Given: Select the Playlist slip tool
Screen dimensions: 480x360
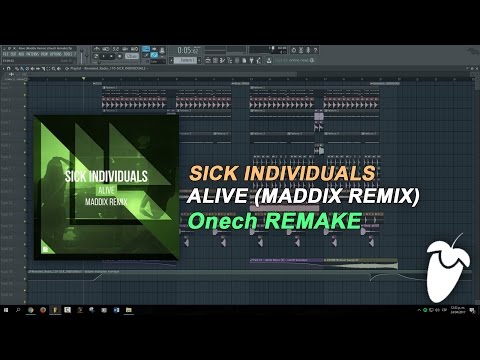Looking at the screenshot, I should 38,69.
